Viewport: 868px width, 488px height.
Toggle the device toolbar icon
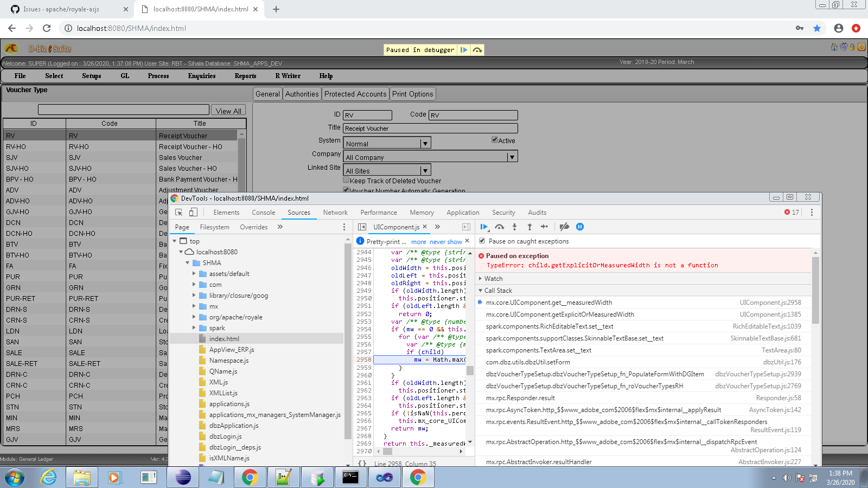[x=193, y=213]
